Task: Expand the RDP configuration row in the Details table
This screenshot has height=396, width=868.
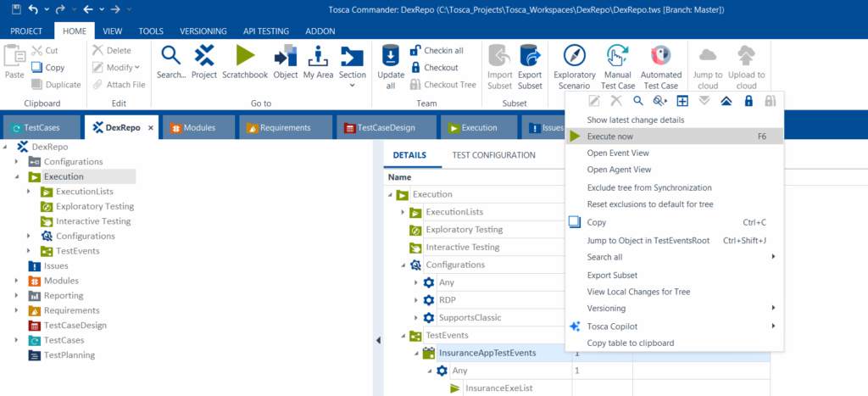Action: pos(416,300)
